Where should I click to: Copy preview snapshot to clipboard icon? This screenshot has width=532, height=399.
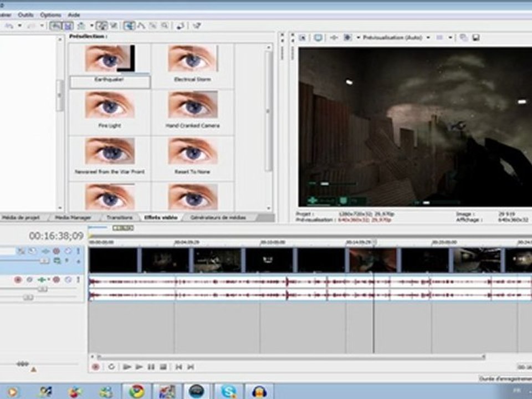tap(463, 37)
